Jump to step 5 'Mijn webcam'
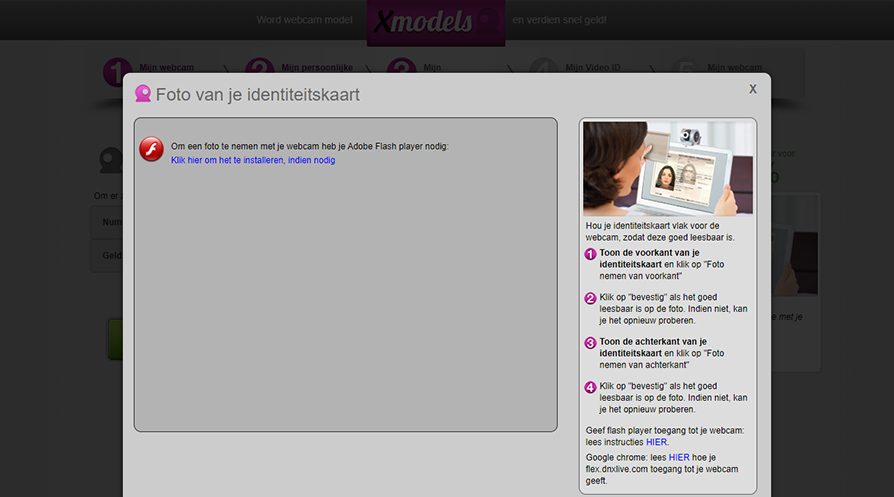The image size is (894, 497). pyautogui.click(x=733, y=68)
